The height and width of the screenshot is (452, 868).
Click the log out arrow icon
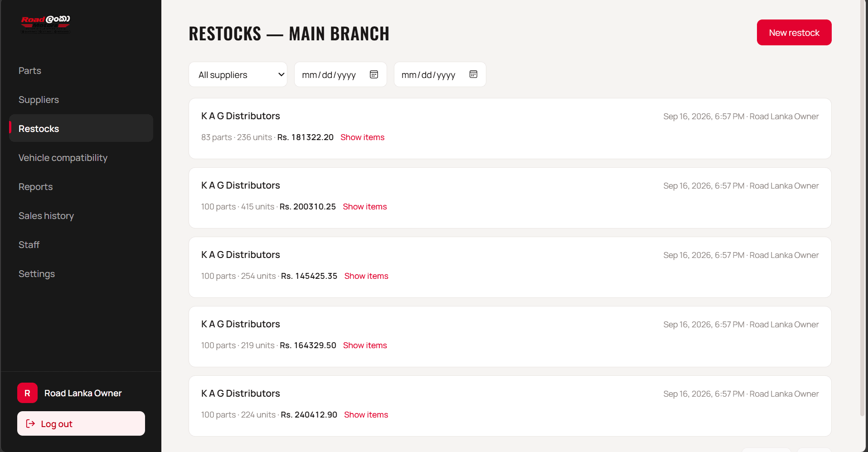click(30, 423)
